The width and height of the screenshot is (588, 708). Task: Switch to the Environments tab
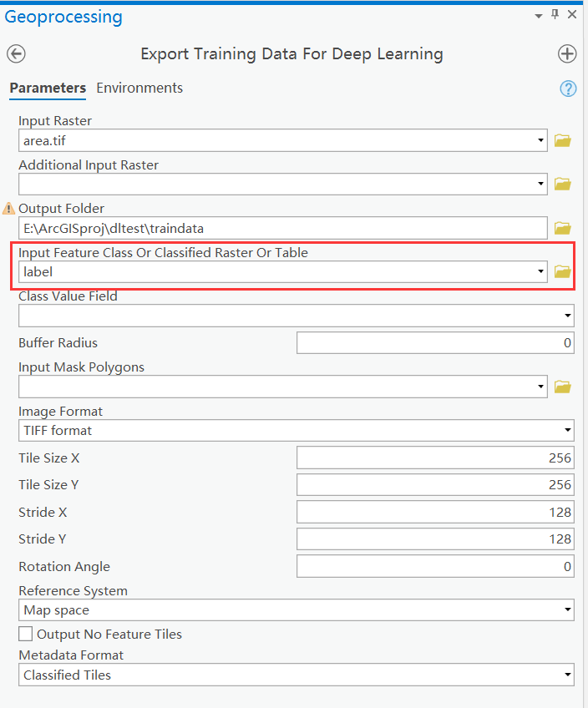coord(139,88)
